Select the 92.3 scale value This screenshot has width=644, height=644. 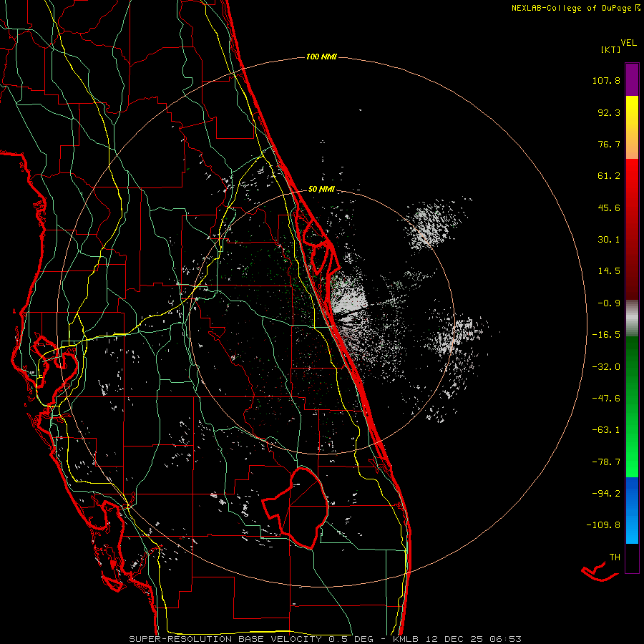(609, 112)
